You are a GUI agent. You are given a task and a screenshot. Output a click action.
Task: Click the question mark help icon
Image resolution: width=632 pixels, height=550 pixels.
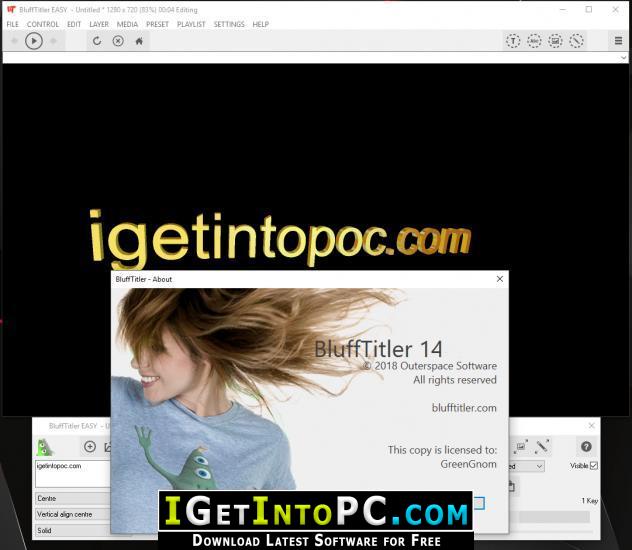586,447
